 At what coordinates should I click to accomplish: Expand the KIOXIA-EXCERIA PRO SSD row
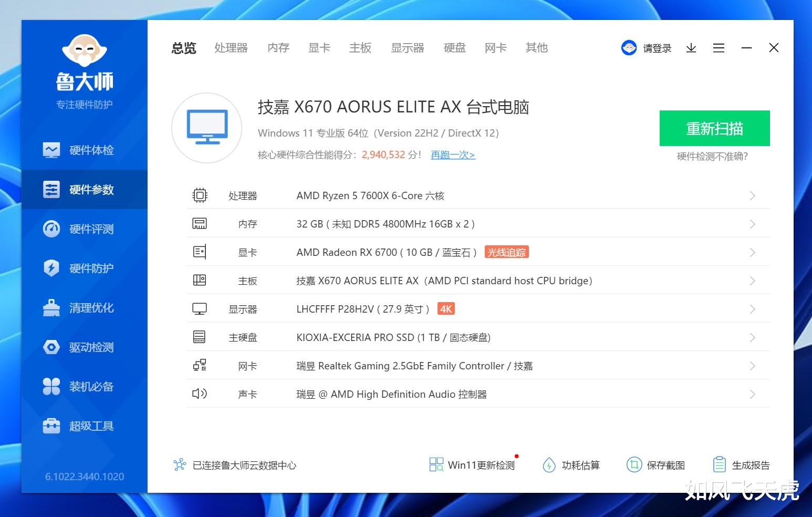(x=752, y=337)
